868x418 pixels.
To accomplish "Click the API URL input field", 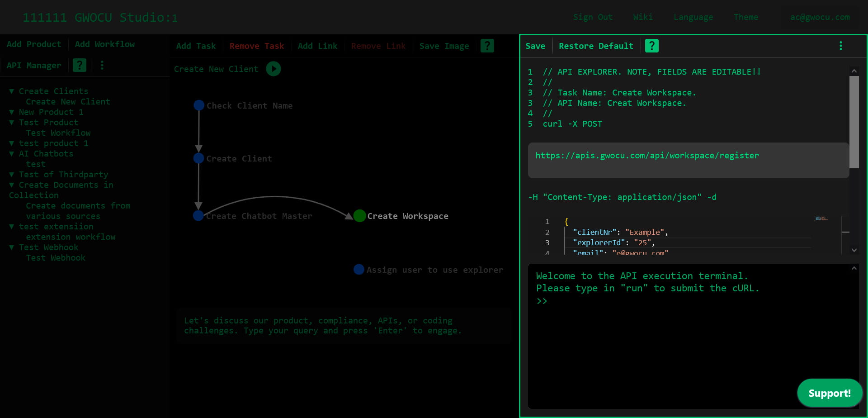I will tap(689, 161).
